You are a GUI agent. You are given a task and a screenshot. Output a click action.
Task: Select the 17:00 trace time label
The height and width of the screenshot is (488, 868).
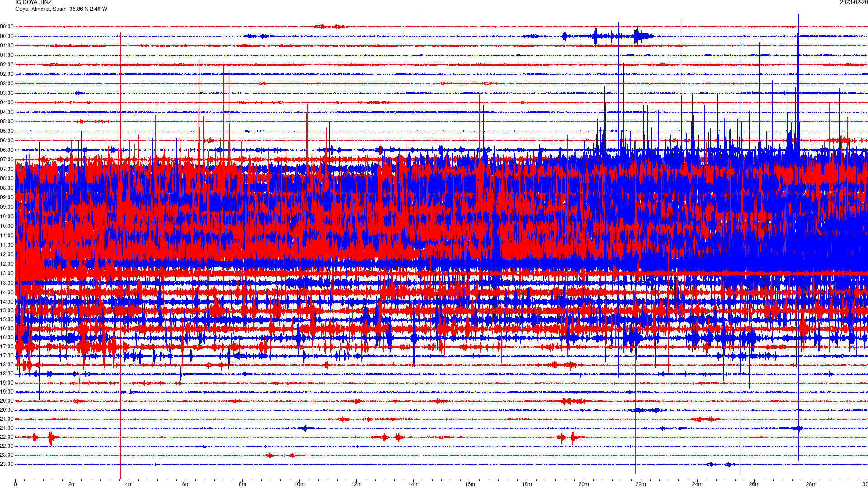pos(7,347)
